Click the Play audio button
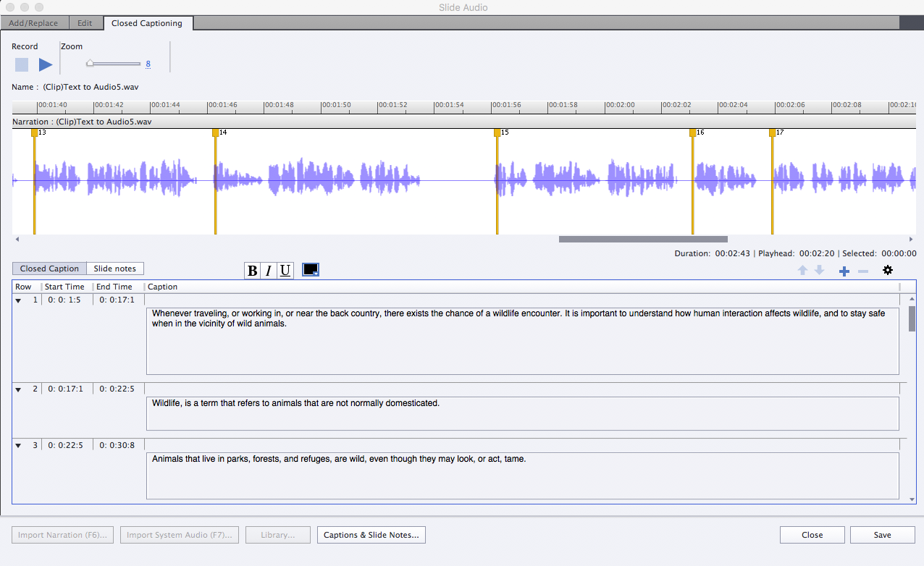 (46, 64)
